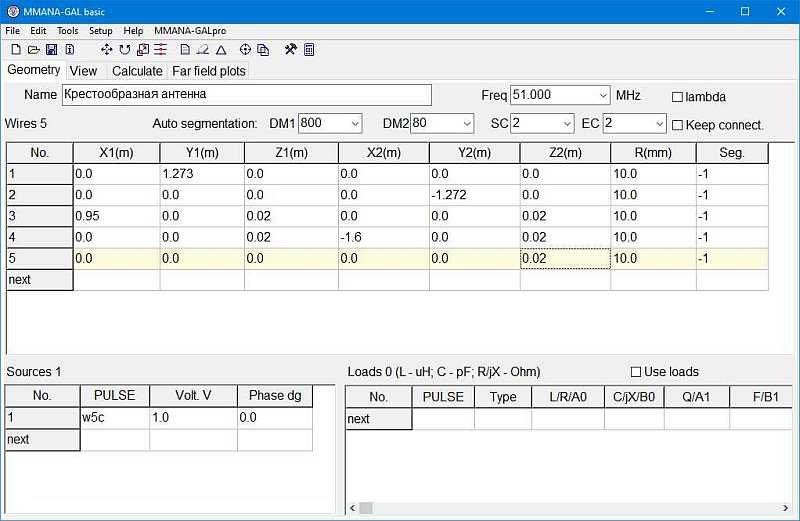Viewport: 800px width, 521px height.
Task: Click the Seg. column header
Action: tap(732, 153)
